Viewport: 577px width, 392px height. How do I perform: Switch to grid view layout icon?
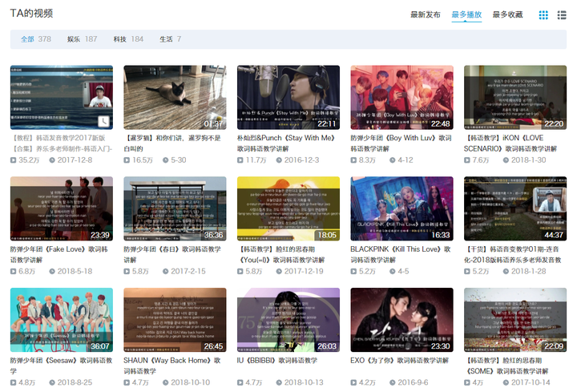(543, 14)
